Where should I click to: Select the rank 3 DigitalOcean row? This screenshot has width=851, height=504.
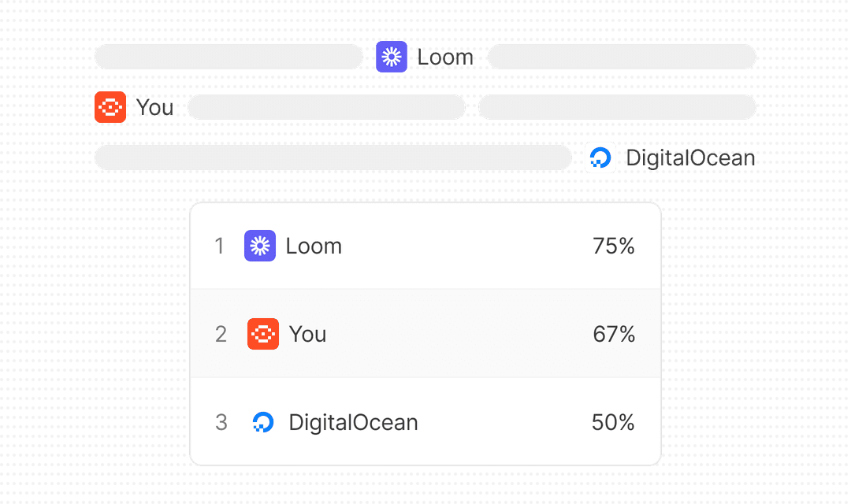pos(425,422)
